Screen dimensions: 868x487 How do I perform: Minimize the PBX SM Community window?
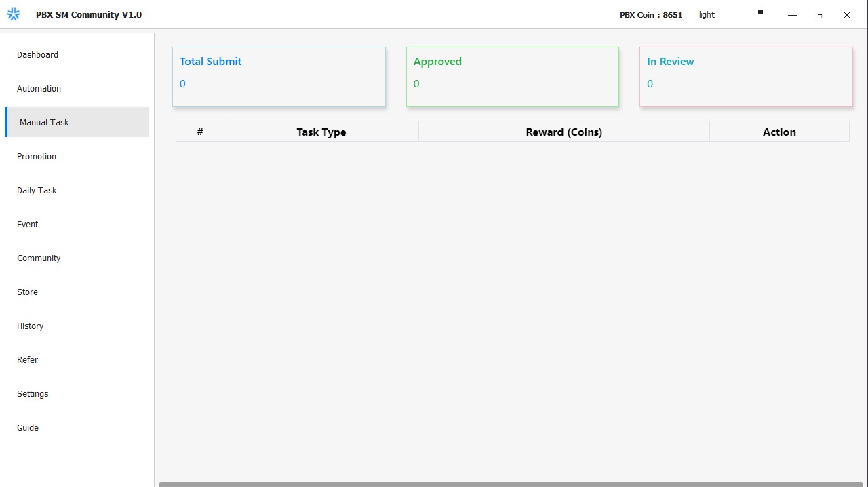(x=792, y=15)
